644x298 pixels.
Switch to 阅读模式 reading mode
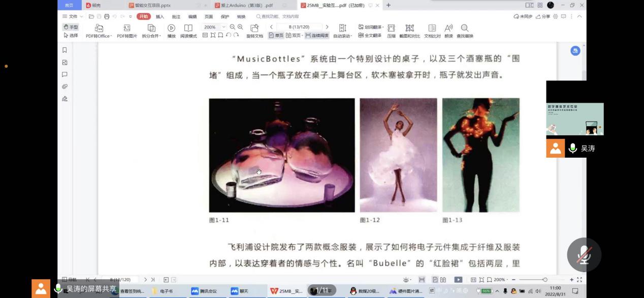coord(188,31)
